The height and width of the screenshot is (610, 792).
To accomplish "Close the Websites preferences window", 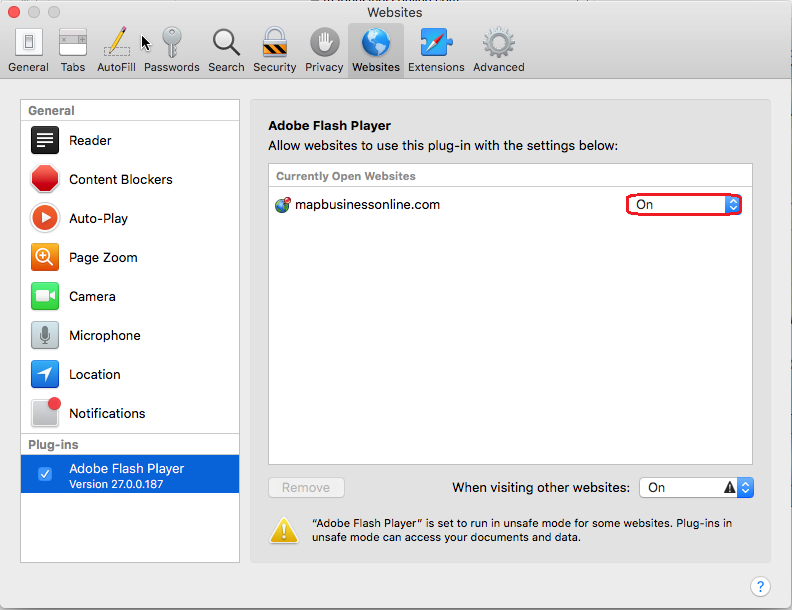I will [x=14, y=12].
